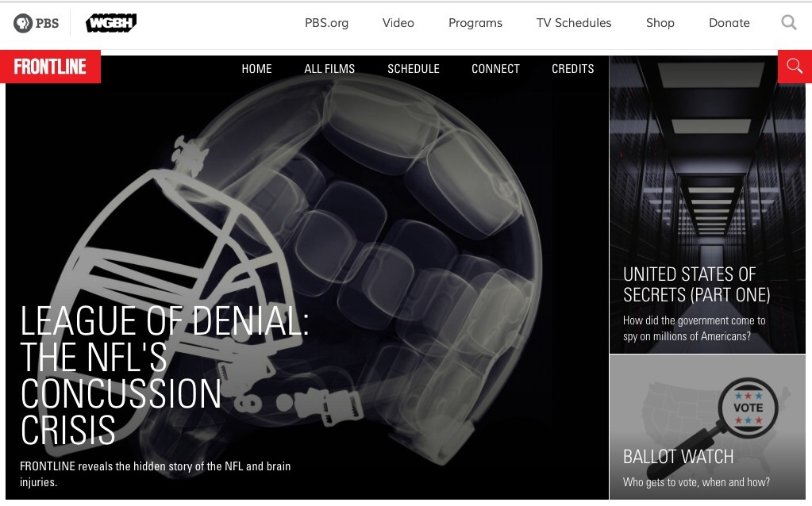Image resolution: width=812 pixels, height=506 pixels.
Task: Open the red FRONTLINE search icon
Action: [794, 67]
